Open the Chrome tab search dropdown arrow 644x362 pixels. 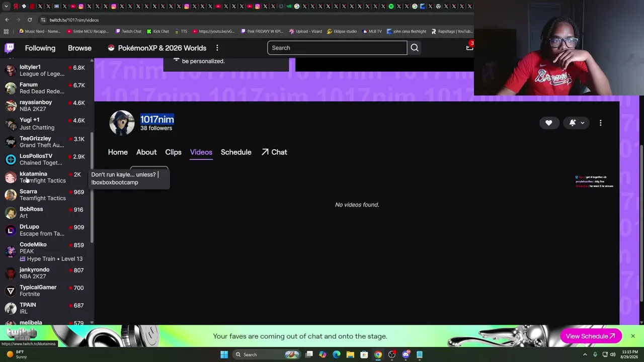click(x=5, y=7)
